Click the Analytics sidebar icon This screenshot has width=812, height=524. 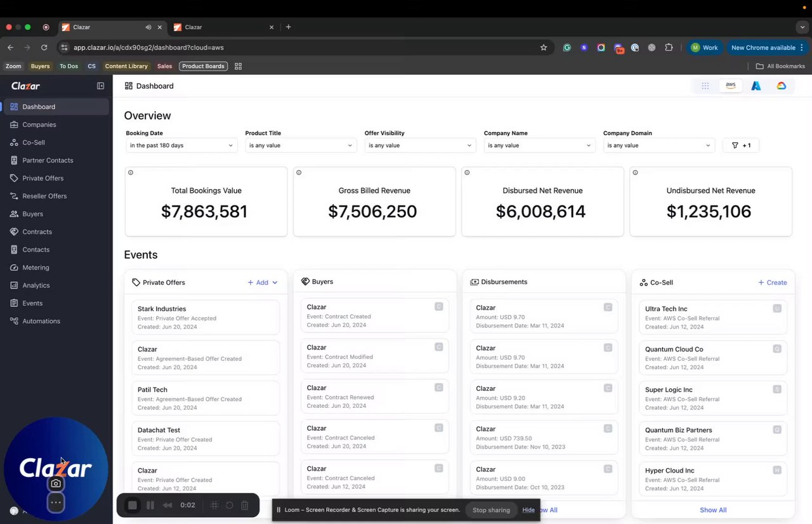(14, 285)
